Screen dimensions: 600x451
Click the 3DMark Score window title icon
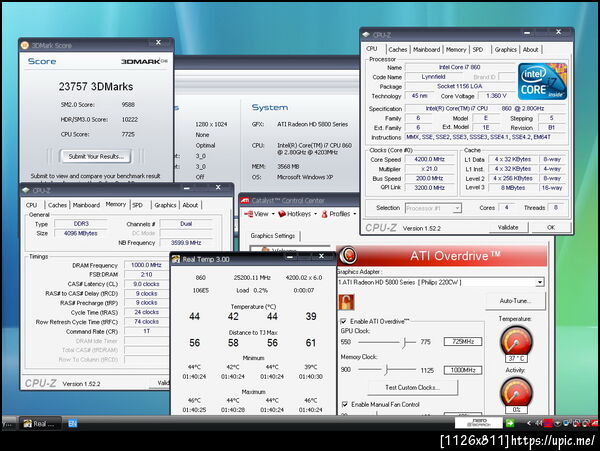coord(25,45)
